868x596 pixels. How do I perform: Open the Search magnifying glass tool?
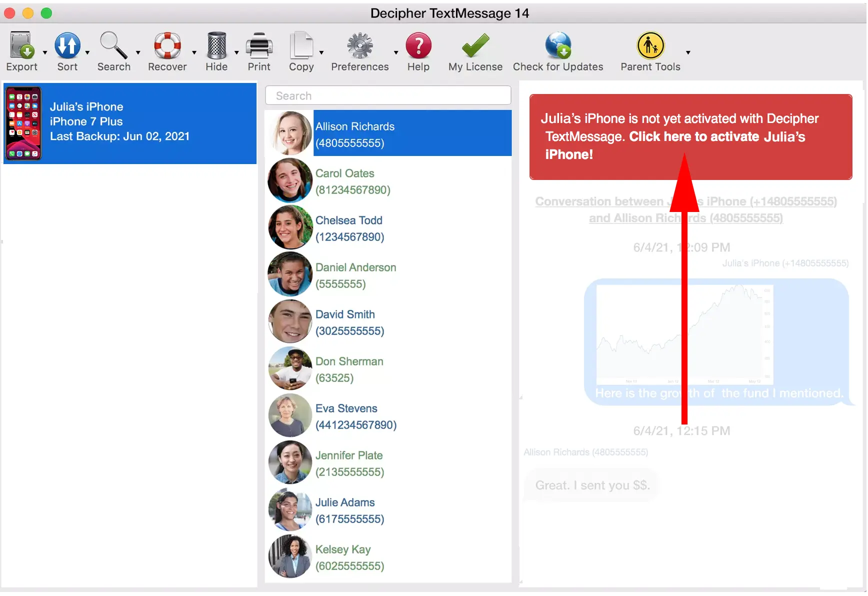(x=113, y=46)
